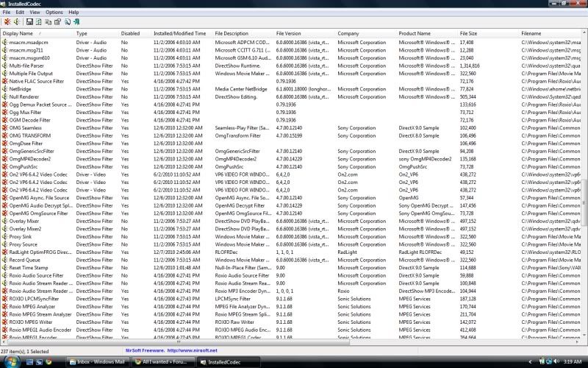The height and width of the screenshot is (368, 588).
Task: Click the Copy Selected Items toolbar icon
Action: pyautogui.click(x=48, y=22)
